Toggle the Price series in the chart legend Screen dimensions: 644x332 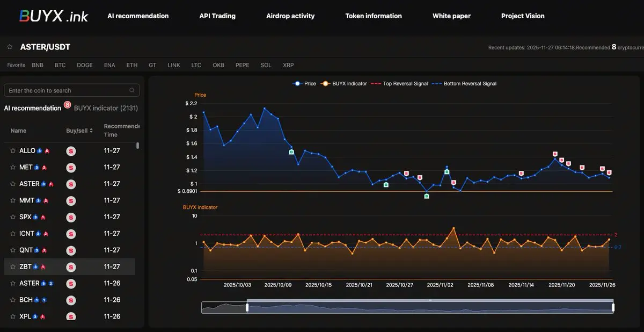[x=304, y=84]
